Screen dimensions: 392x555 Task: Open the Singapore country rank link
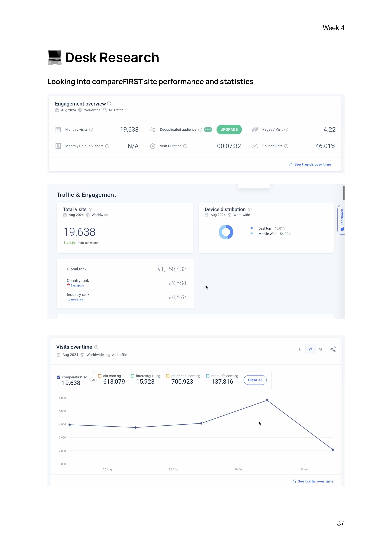tap(77, 285)
